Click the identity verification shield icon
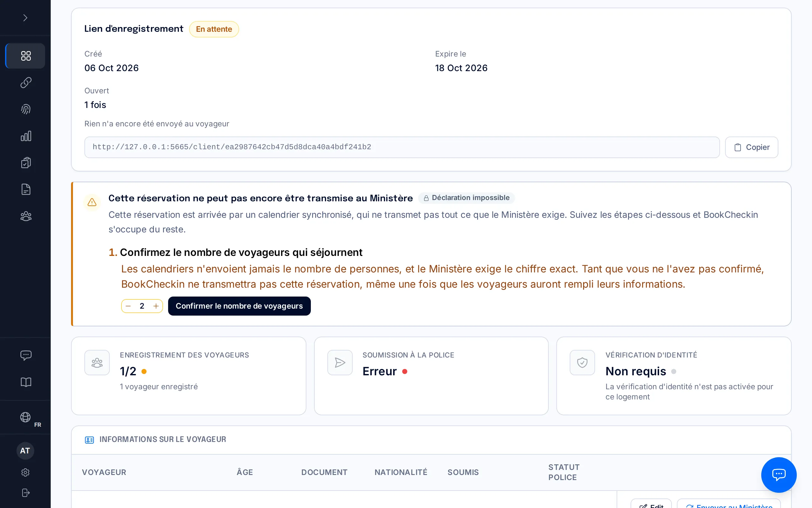The image size is (812, 508). click(x=582, y=363)
